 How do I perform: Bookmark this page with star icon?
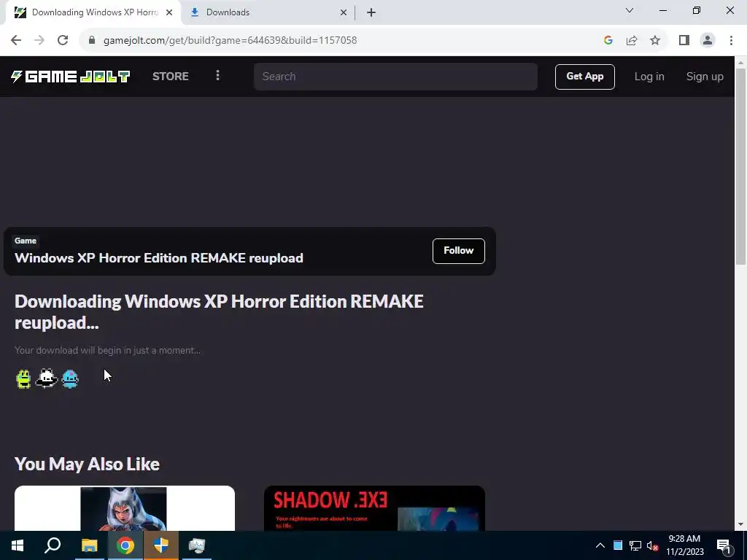point(655,41)
